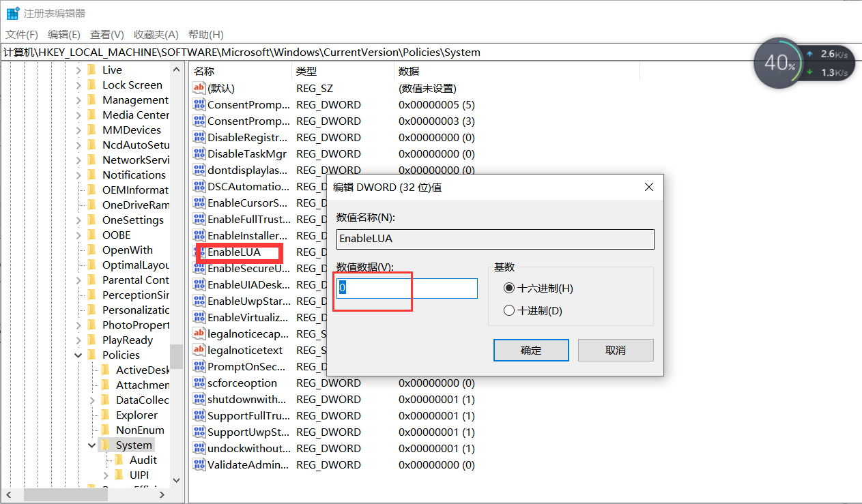Click the Audit folder icon

click(119, 460)
